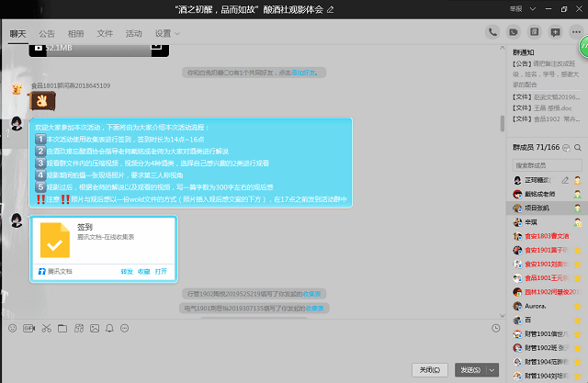Click 打开 on the 签到 card
The image size is (588, 383).
[161, 271]
